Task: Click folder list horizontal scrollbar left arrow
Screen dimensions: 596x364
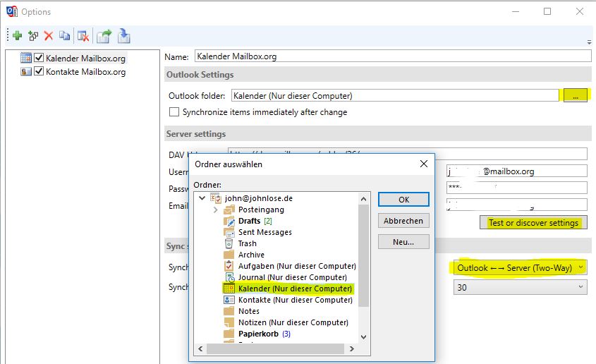Action: coord(200,348)
